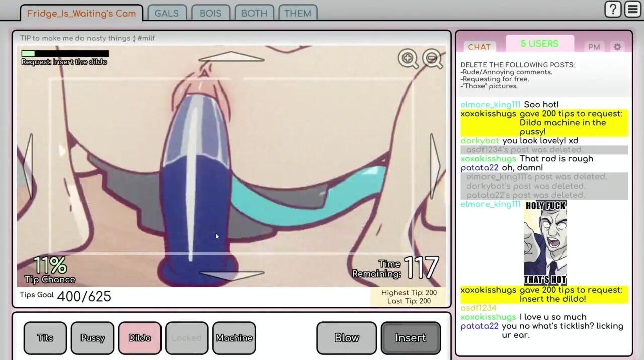Click the zoom in magnifier icon
Viewport: 644px width, 360px height.
pyautogui.click(x=408, y=59)
